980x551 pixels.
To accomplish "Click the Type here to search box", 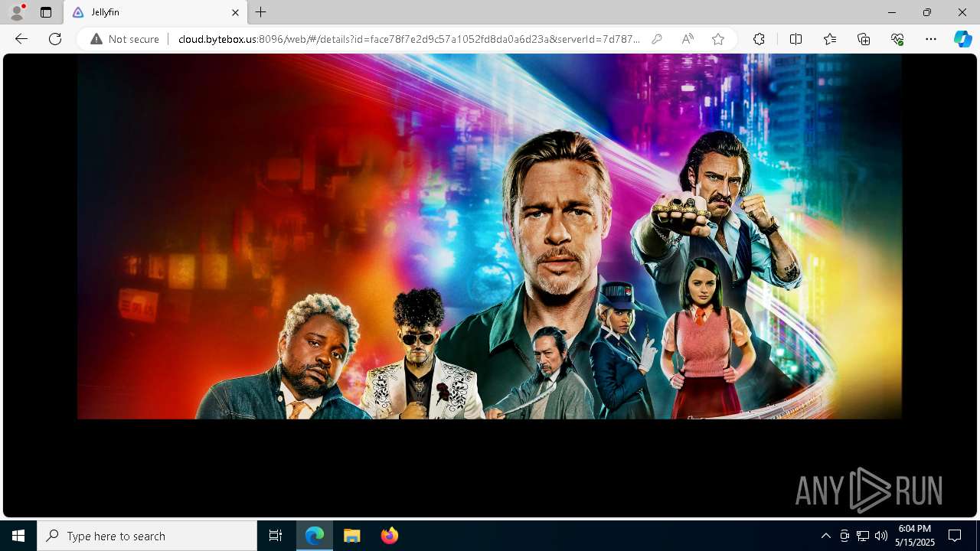I will 147,536.
